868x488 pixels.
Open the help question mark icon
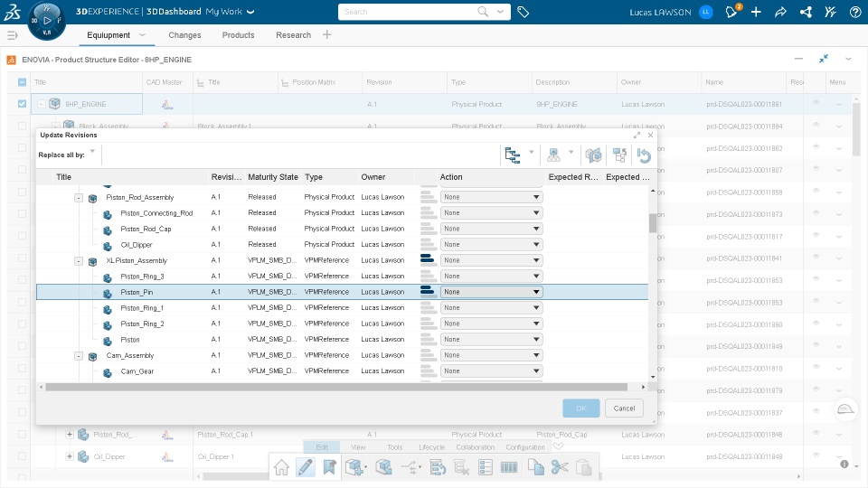pos(855,12)
